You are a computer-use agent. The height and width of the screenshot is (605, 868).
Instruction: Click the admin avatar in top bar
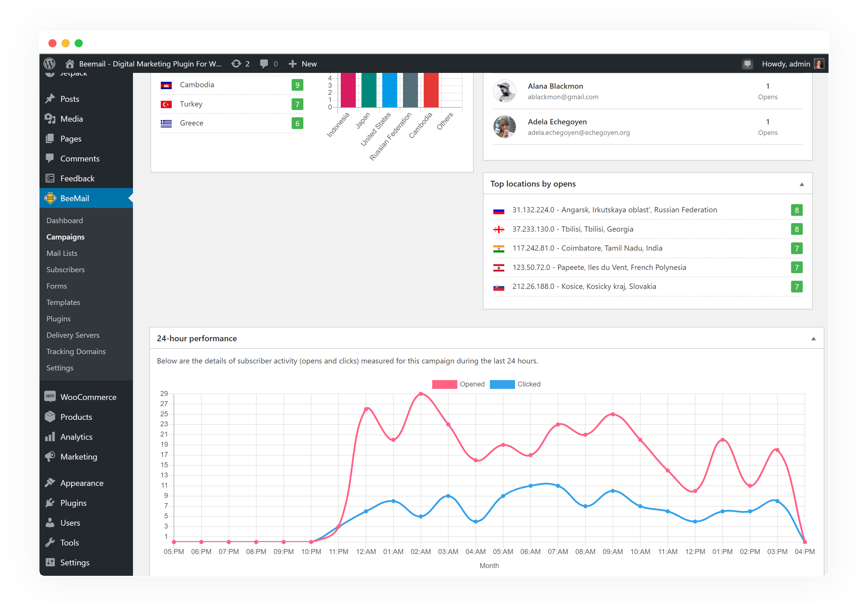[x=819, y=64]
